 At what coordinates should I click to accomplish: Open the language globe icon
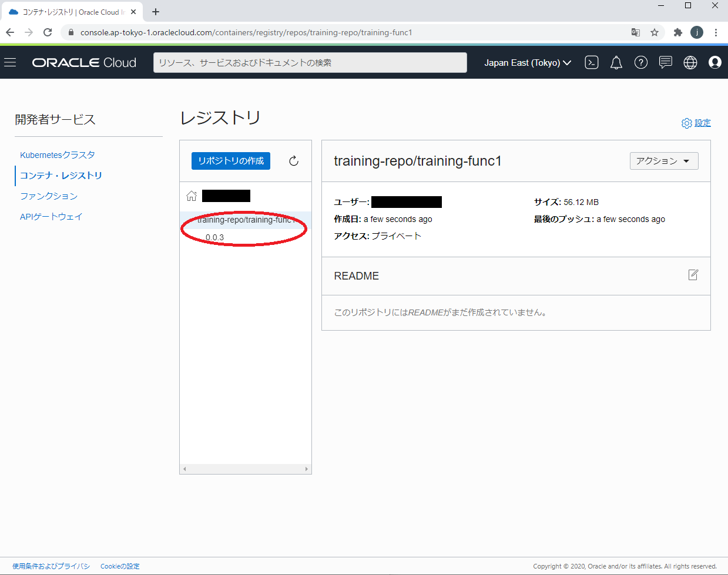[x=690, y=62]
